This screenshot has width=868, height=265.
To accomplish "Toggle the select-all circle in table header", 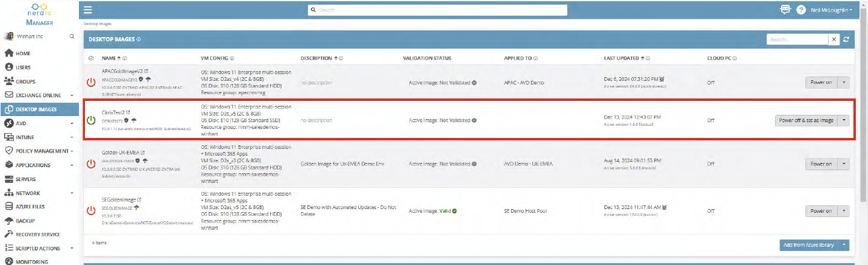I will 91,58.
